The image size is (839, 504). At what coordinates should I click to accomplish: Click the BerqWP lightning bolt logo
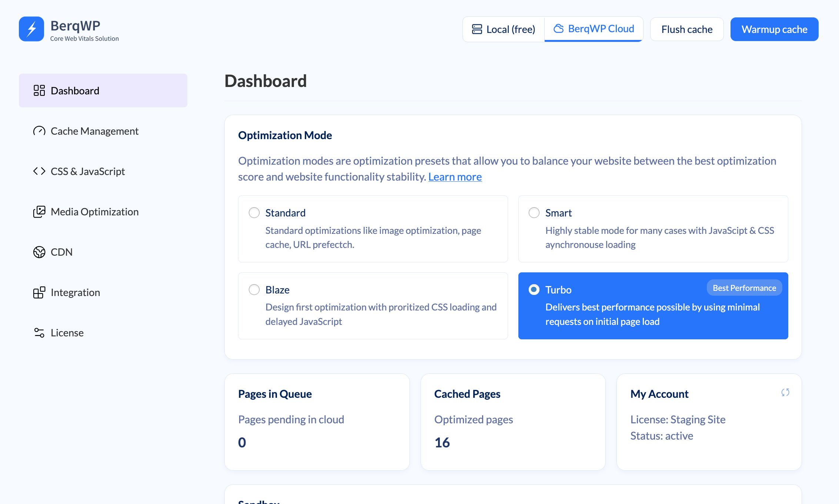[x=31, y=29]
